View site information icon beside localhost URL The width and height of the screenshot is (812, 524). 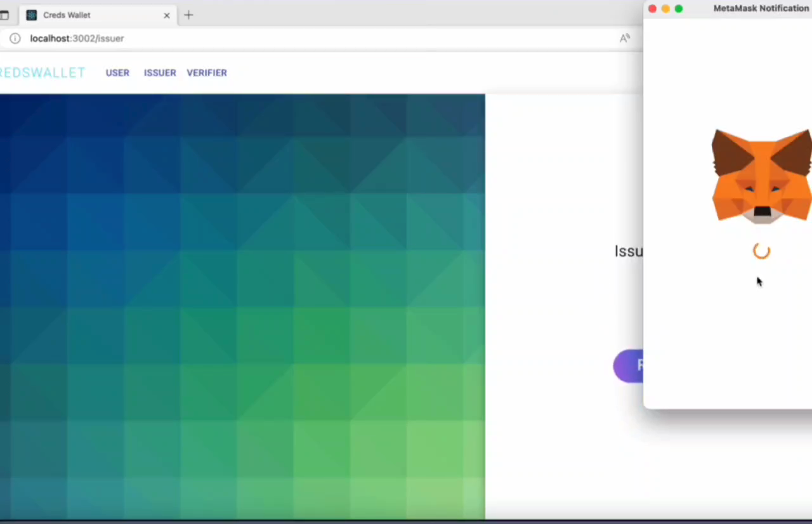point(15,38)
